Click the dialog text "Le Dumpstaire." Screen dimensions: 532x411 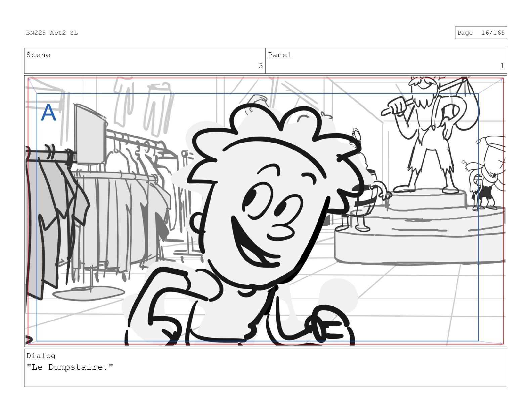click(70, 367)
